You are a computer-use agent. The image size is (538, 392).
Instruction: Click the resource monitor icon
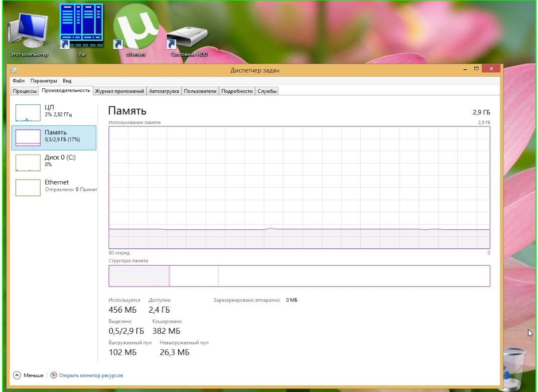pos(54,375)
